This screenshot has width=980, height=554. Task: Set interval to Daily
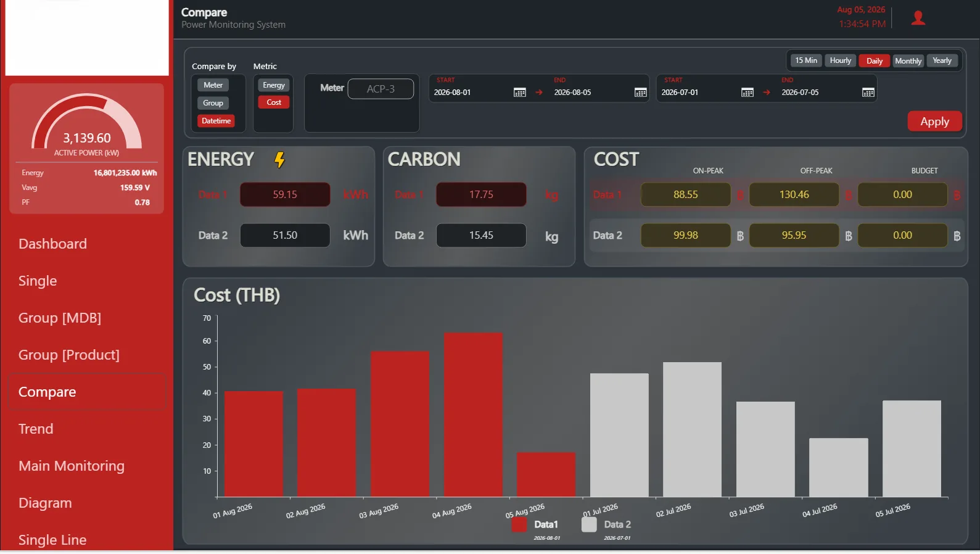[x=875, y=61]
